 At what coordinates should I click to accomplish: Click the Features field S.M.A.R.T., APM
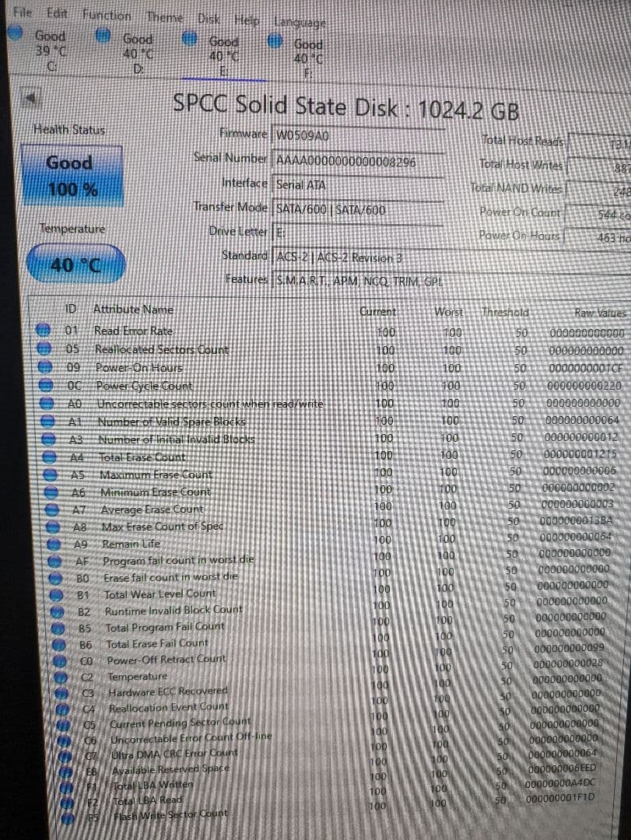pyautogui.click(x=451, y=282)
